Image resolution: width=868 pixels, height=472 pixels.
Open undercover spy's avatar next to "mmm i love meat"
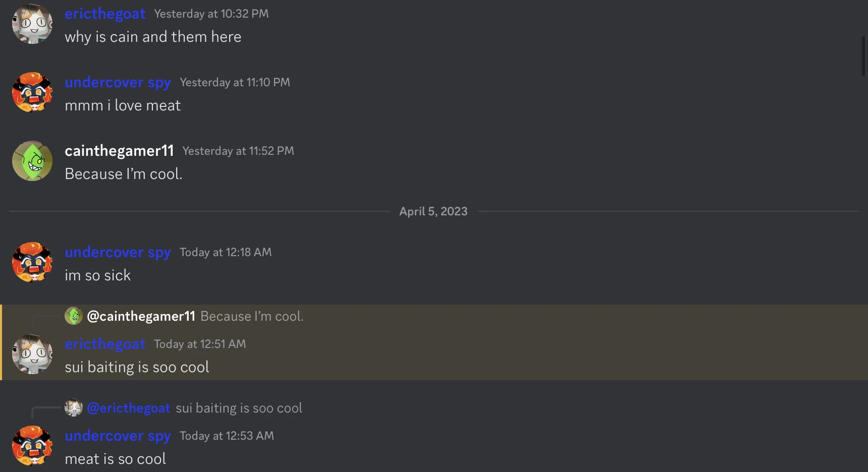click(x=32, y=92)
